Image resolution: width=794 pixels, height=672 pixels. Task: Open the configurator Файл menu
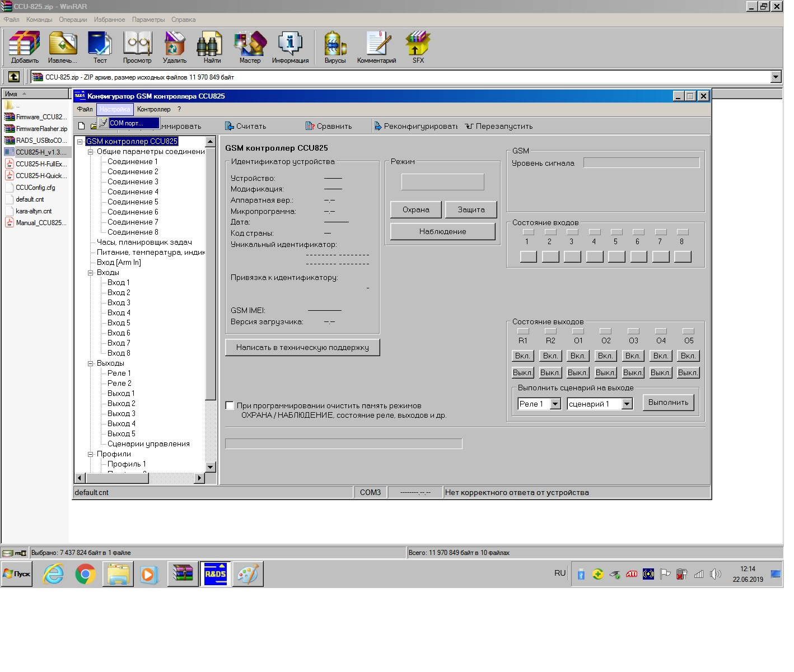click(85, 109)
